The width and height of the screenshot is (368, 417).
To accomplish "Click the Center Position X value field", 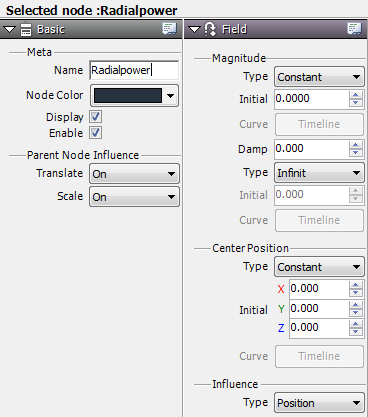I will [x=319, y=288].
